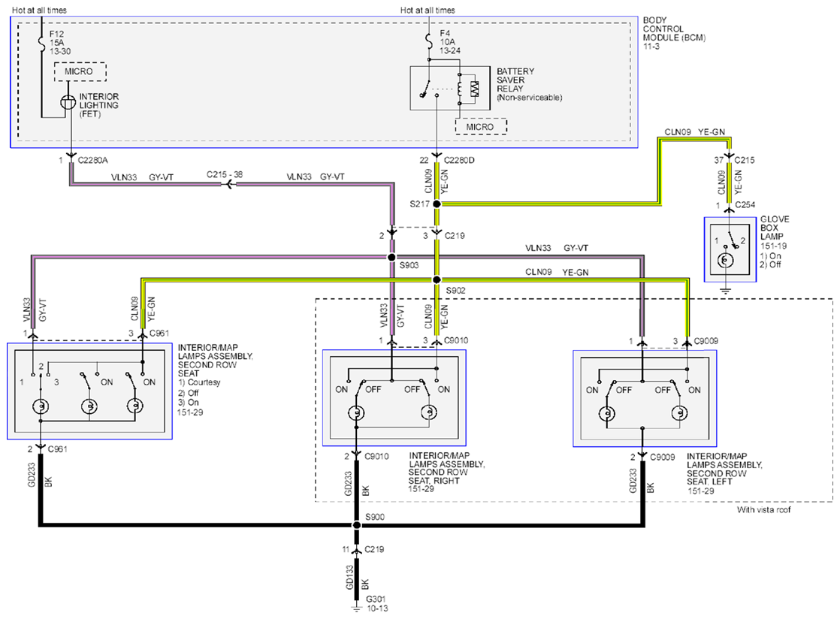Click the G301 ground symbol
840x619 pixels.
click(x=356, y=608)
